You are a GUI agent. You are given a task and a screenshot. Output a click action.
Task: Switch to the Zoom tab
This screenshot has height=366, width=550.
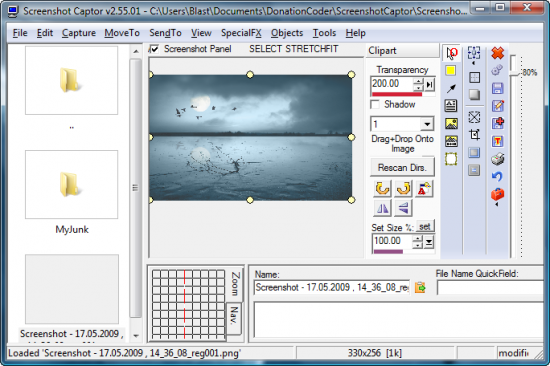tap(235, 284)
